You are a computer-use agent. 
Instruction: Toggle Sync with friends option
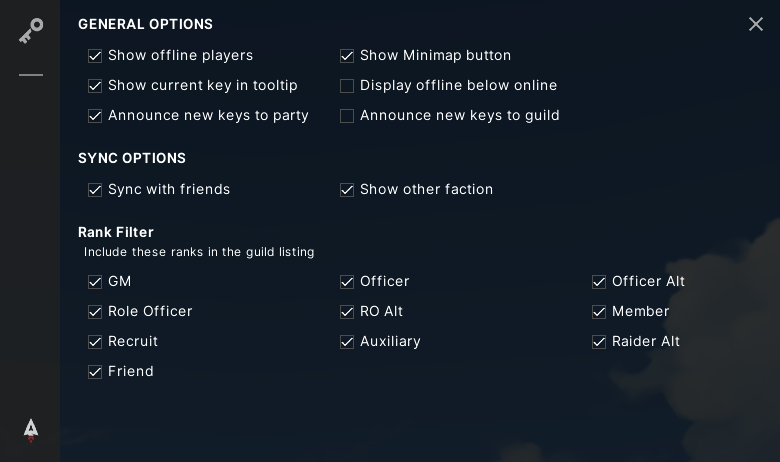tap(95, 190)
